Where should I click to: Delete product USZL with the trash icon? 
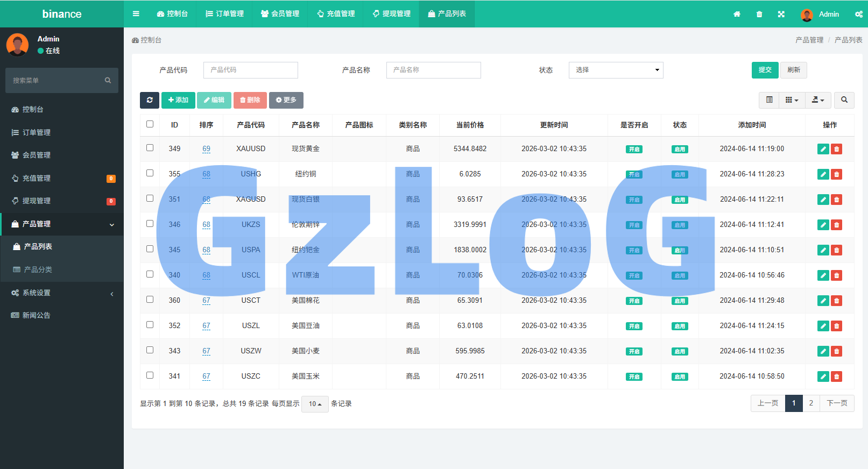pyautogui.click(x=837, y=326)
